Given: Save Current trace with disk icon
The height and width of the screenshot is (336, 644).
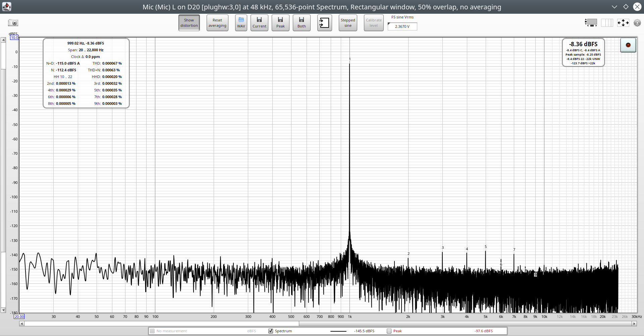Looking at the screenshot, I should (259, 23).
